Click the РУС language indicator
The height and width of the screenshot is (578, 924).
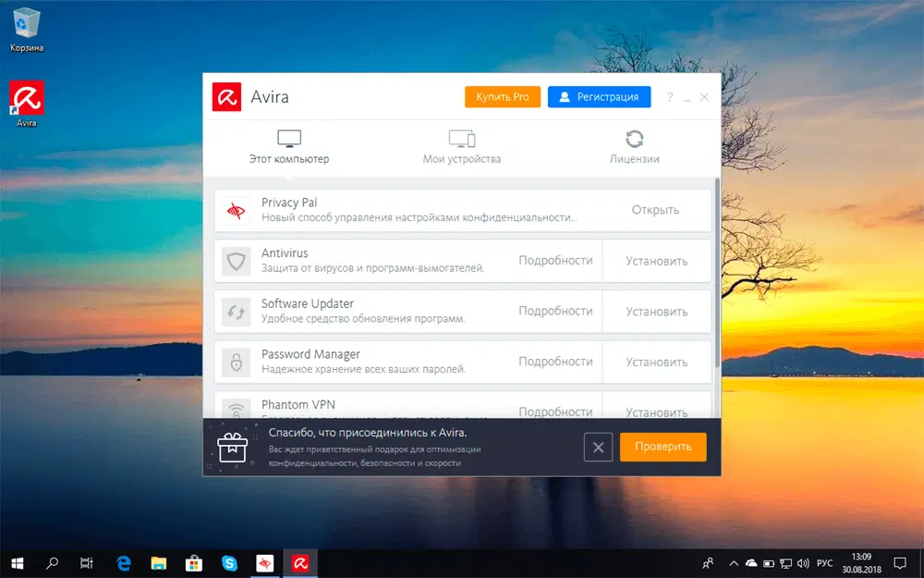click(x=824, y=562)
